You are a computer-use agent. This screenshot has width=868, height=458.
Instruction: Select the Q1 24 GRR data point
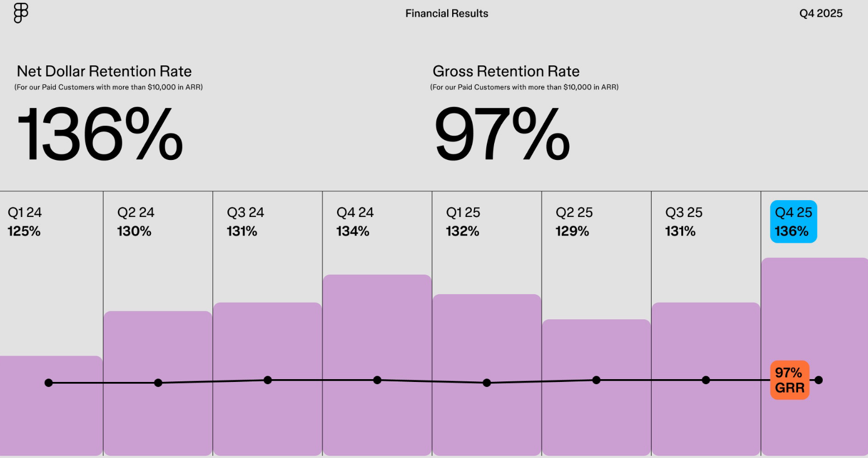[x=49, y=383]
